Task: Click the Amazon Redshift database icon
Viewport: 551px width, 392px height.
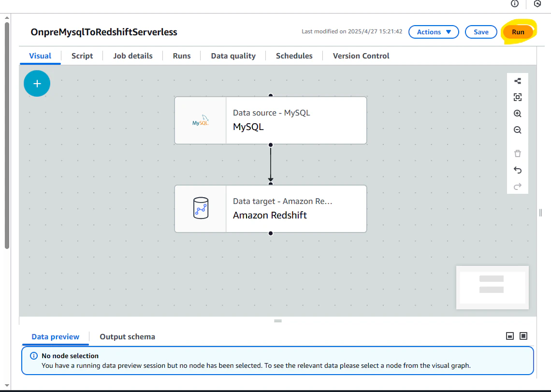Action: (201, 208)
